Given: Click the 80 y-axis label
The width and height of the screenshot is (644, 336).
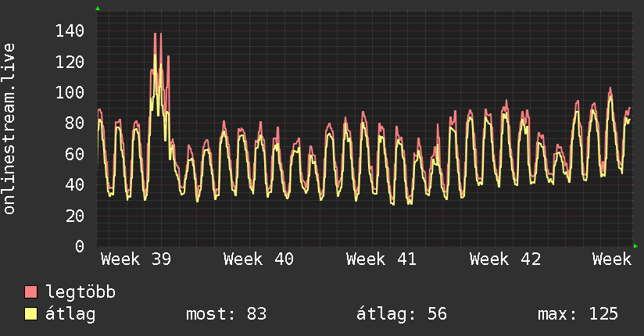Looking at the screenshot, I should pos(75,123).
